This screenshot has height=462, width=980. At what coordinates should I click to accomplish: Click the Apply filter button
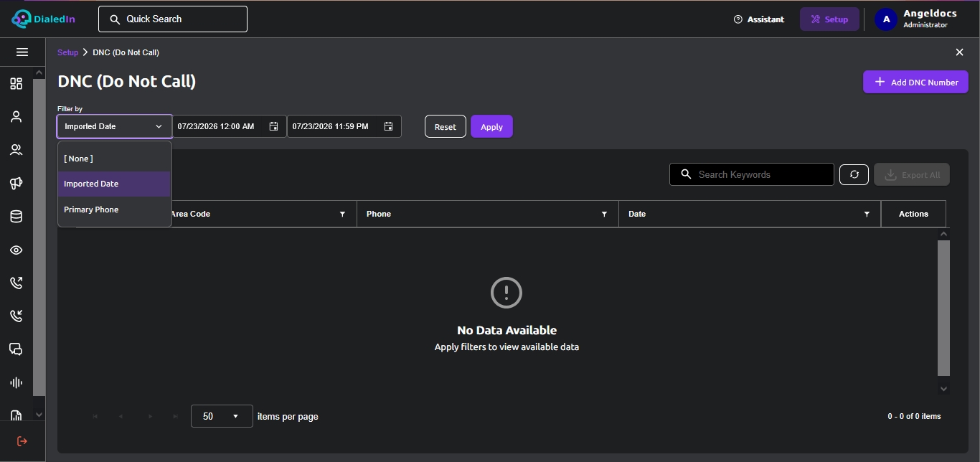point(491,126)
